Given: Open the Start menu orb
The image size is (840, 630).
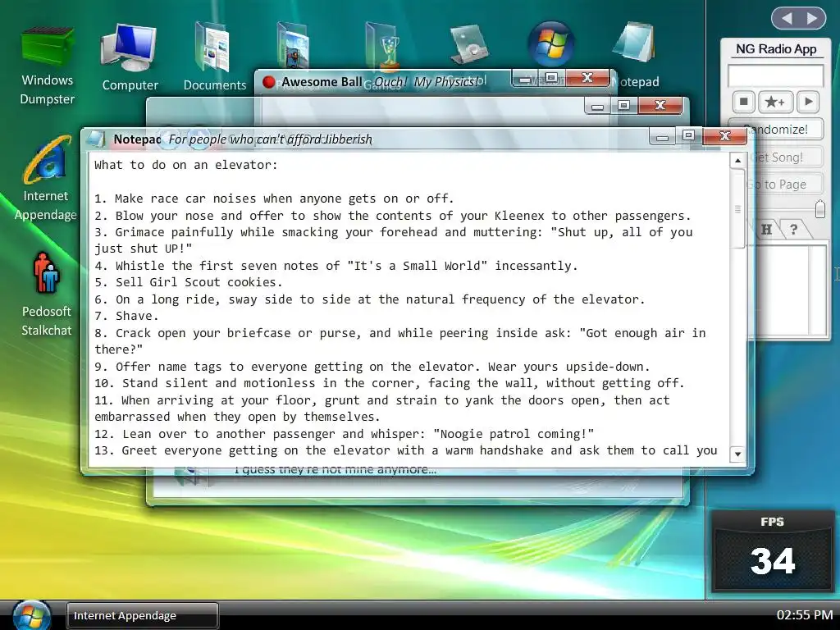Looking at the screenshot, I should pos(32,616).
